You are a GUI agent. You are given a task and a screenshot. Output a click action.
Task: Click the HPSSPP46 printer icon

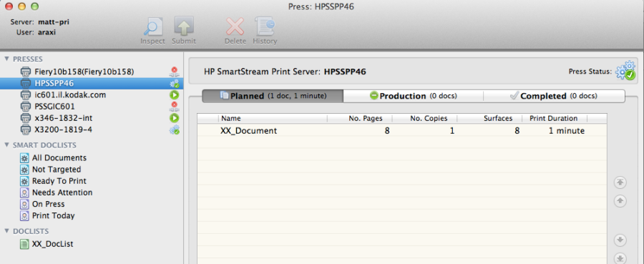(26, 83)
